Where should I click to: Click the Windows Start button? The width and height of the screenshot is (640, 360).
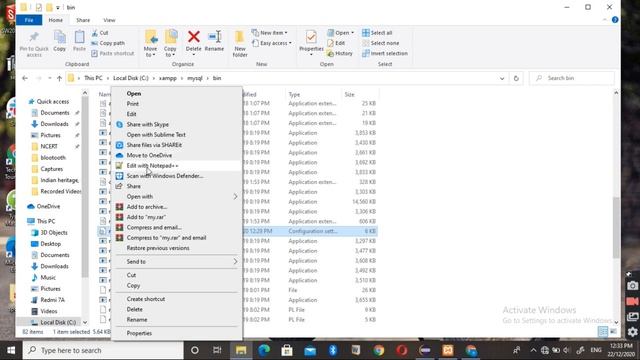(x=11, y=350)
